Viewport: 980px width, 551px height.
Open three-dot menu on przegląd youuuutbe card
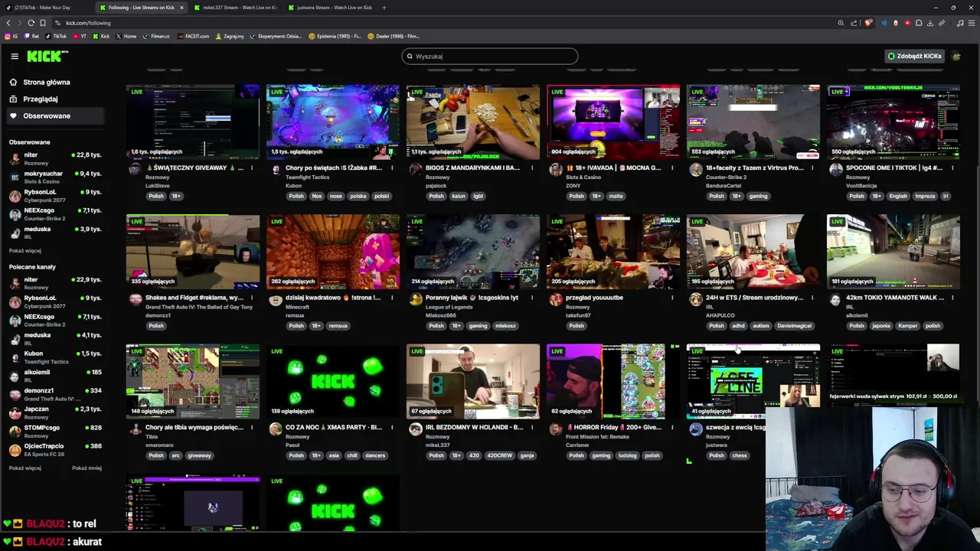point(672,298)
